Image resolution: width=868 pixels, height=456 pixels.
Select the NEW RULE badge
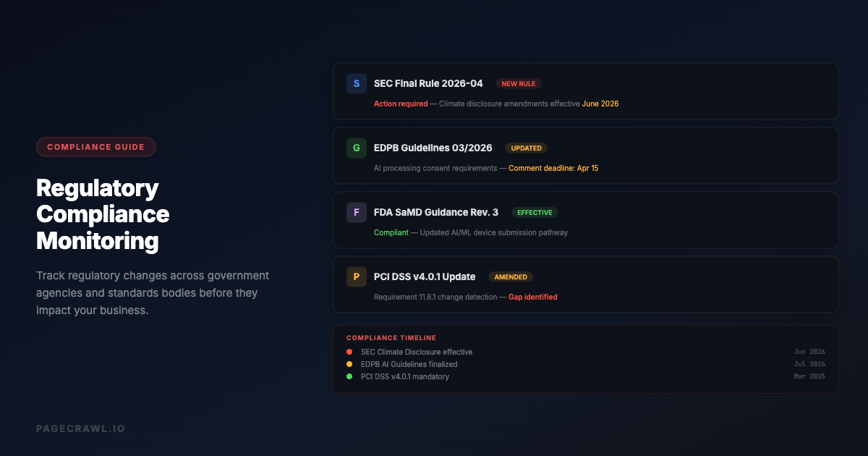pyautogui.click(x=518, y=84)
